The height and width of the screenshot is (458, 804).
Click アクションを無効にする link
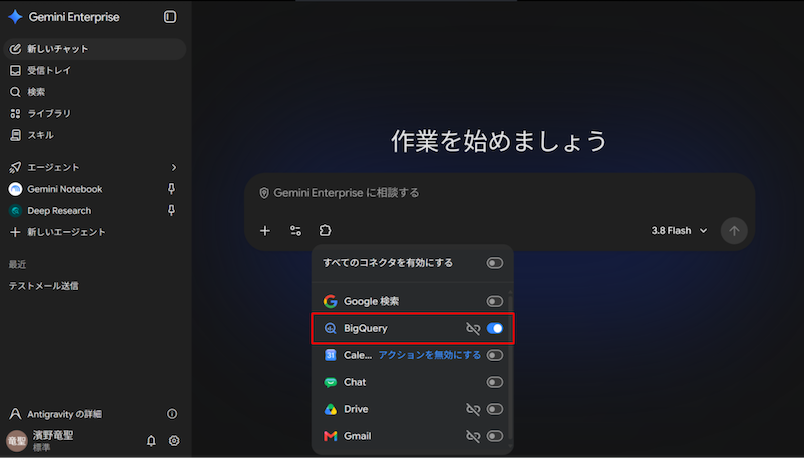click(x=430, y=355)
